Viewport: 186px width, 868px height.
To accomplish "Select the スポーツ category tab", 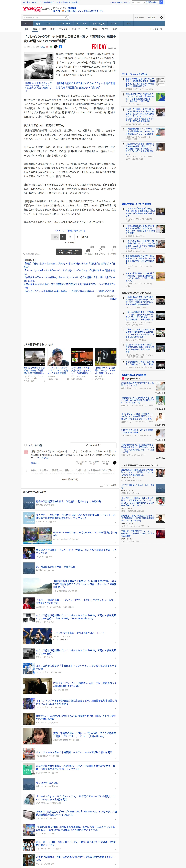I will tap(76, 29).
